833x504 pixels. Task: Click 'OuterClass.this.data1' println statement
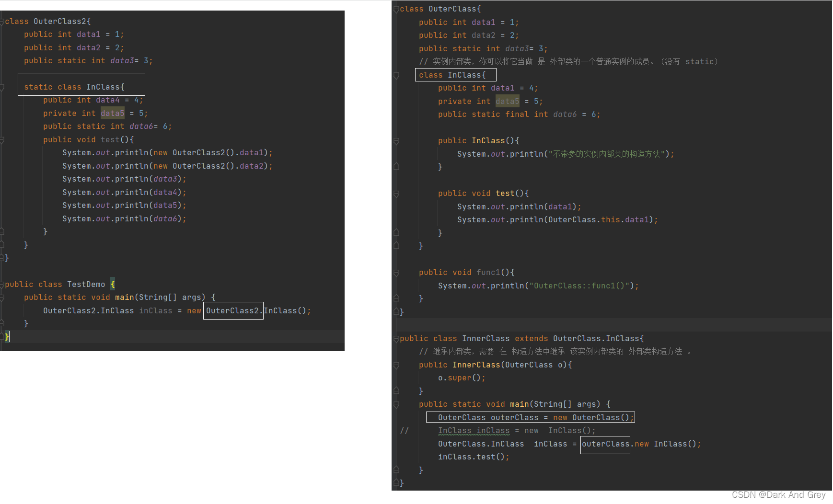point(557,220)
